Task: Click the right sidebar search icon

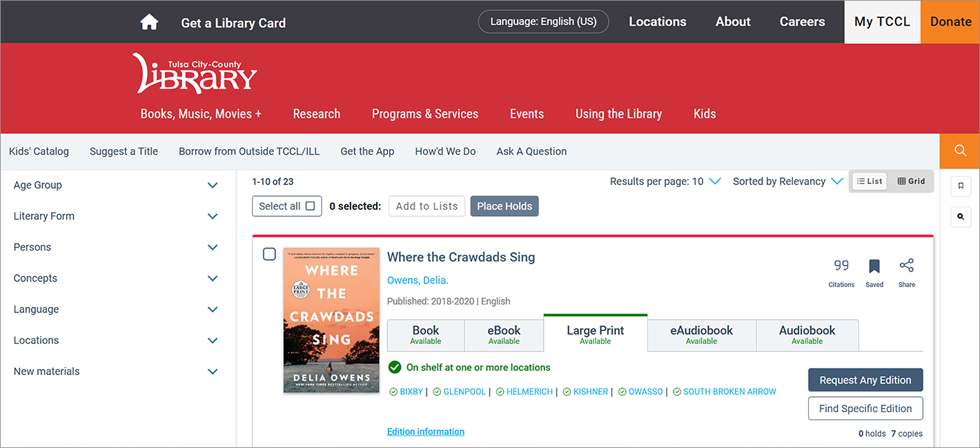Action: tap(960, 217)
